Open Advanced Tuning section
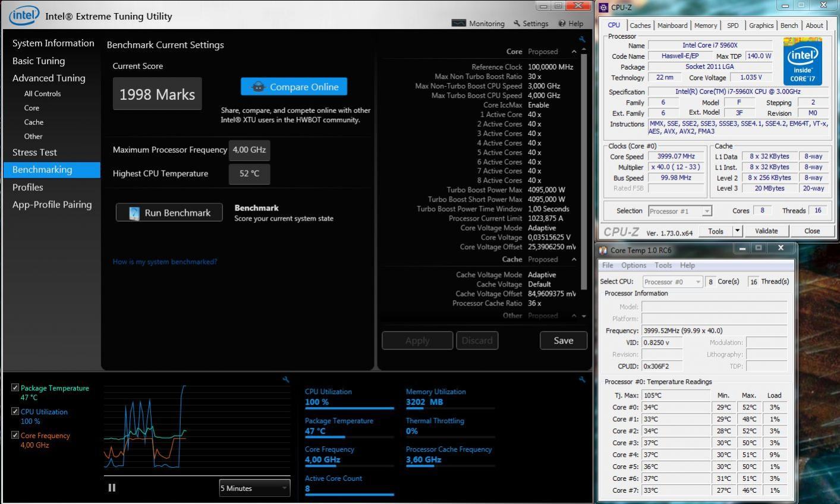The height and width of the screenshot is (504, 840). coord(49,78)
